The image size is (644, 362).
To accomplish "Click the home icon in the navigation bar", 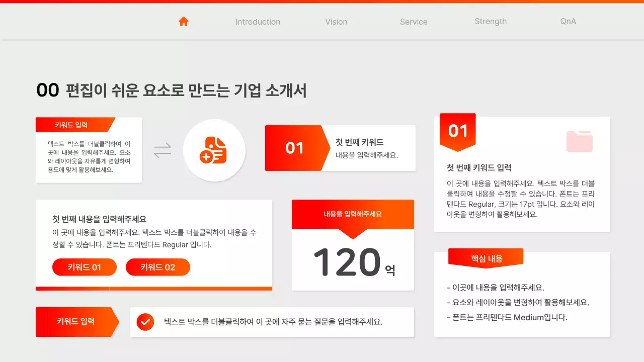I will point(184,21).
